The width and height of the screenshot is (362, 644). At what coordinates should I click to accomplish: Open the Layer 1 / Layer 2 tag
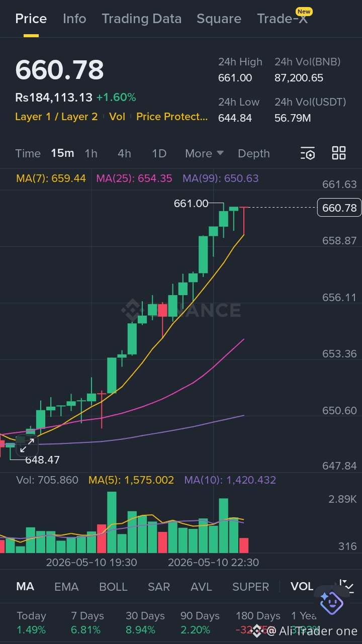pos(56,117)
